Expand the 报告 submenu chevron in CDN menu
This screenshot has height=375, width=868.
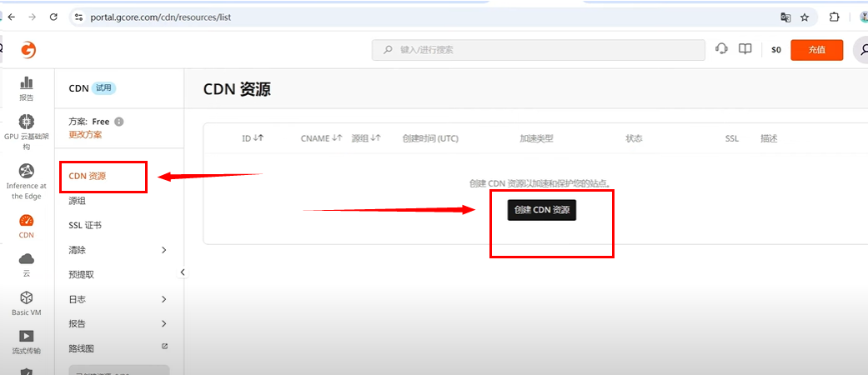click(x=164, y=323)
